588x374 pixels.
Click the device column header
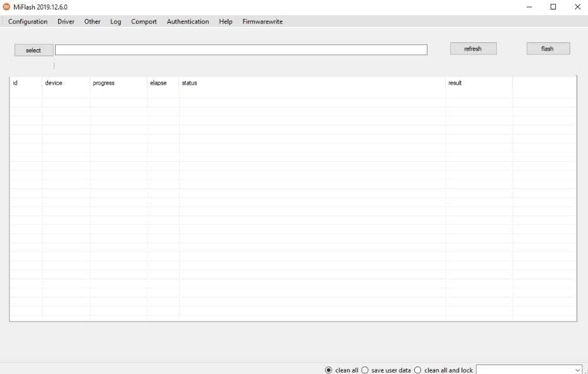click(66, 83)
